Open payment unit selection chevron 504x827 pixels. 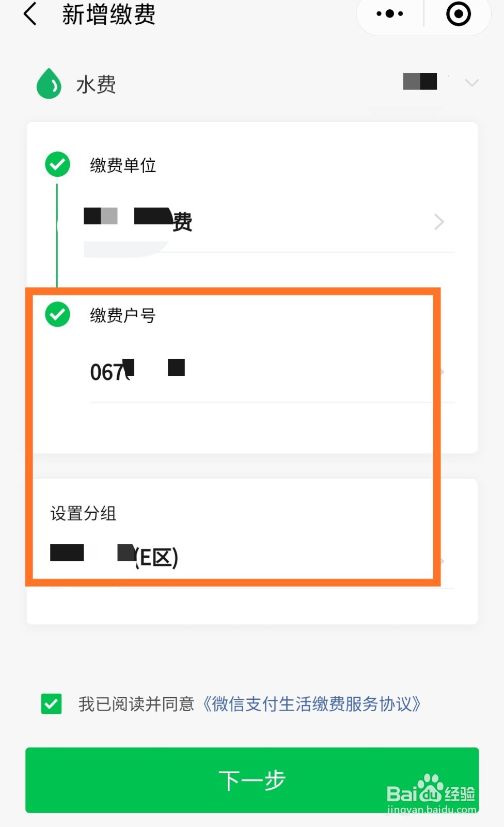click(439, 222)
